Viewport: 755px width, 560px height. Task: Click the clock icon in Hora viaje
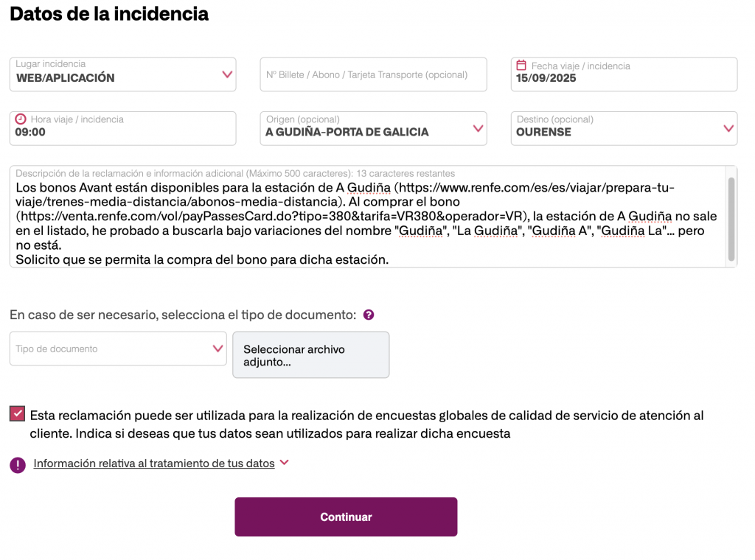click(21, 119)
